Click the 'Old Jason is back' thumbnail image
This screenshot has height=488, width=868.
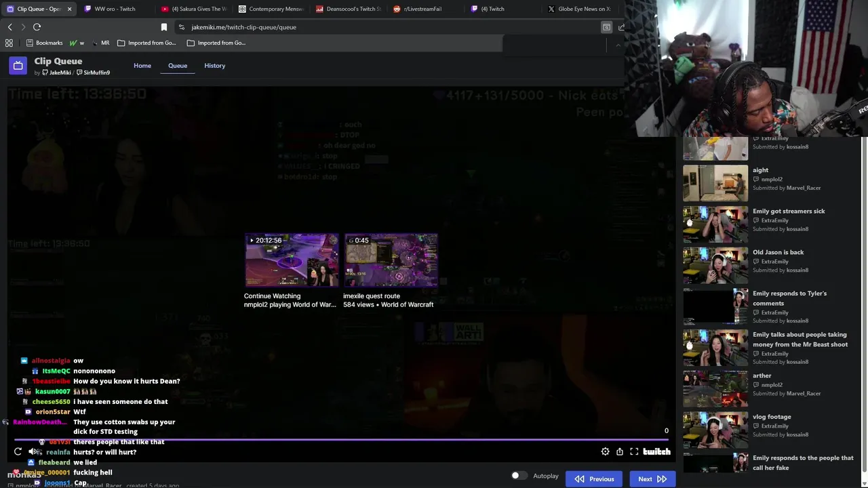[x=715, y=265]
